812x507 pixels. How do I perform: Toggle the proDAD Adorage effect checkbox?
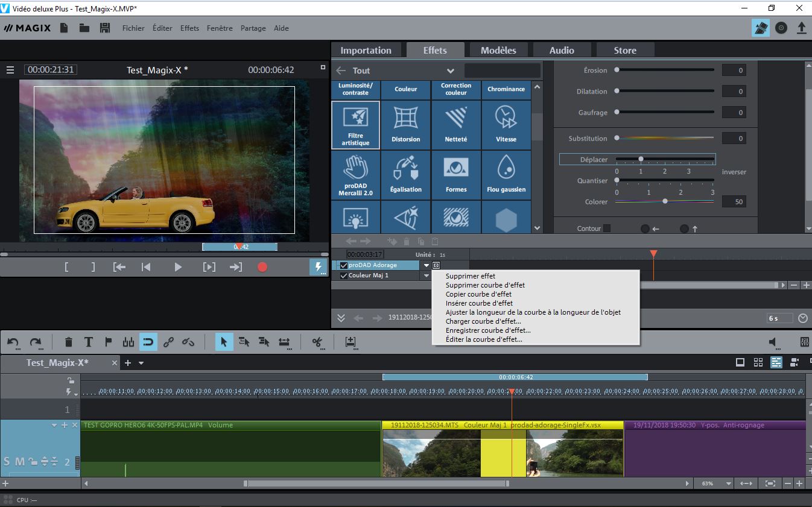point(344,265)
